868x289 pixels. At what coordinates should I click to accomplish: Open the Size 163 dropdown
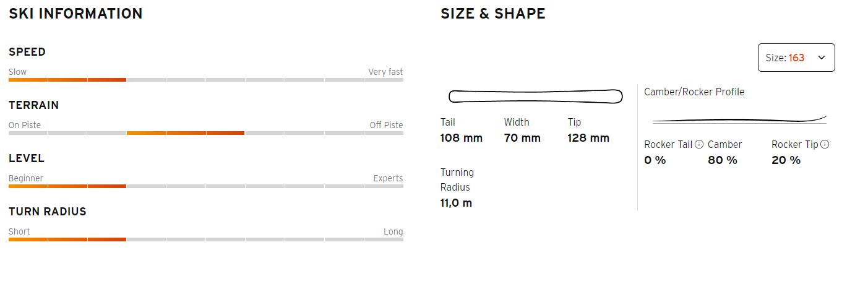(x=796, y=58)
